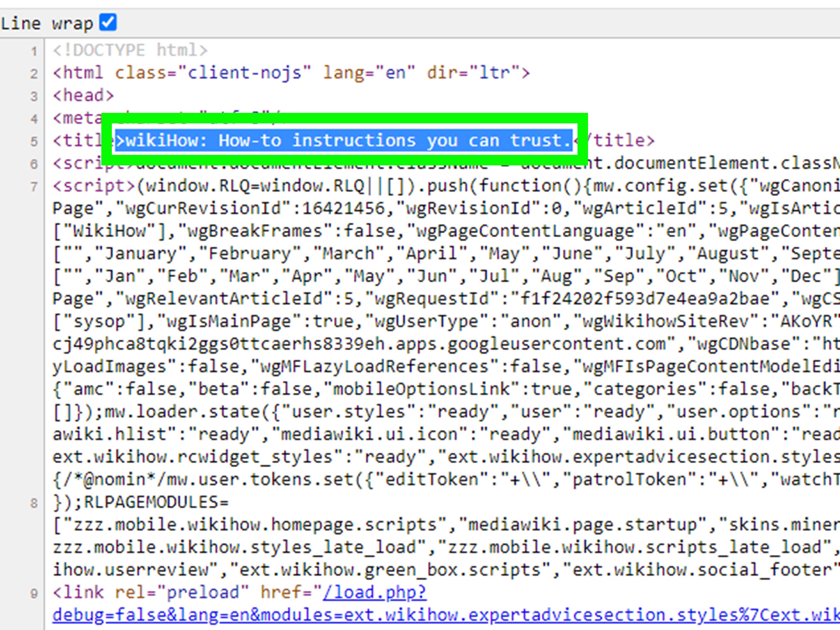
Task: Click line number 7 in gutter
Action: pyautogui.click(x=34, y=187)
